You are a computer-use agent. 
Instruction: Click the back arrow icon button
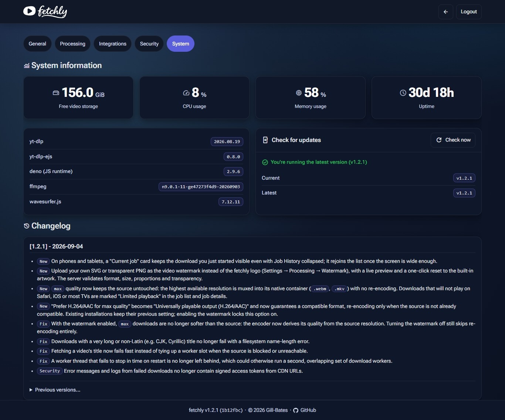tap(445, 12)
